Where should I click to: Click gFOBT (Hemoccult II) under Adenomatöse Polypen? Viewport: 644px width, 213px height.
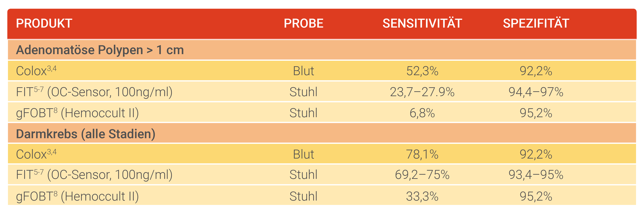click(77, 113)
